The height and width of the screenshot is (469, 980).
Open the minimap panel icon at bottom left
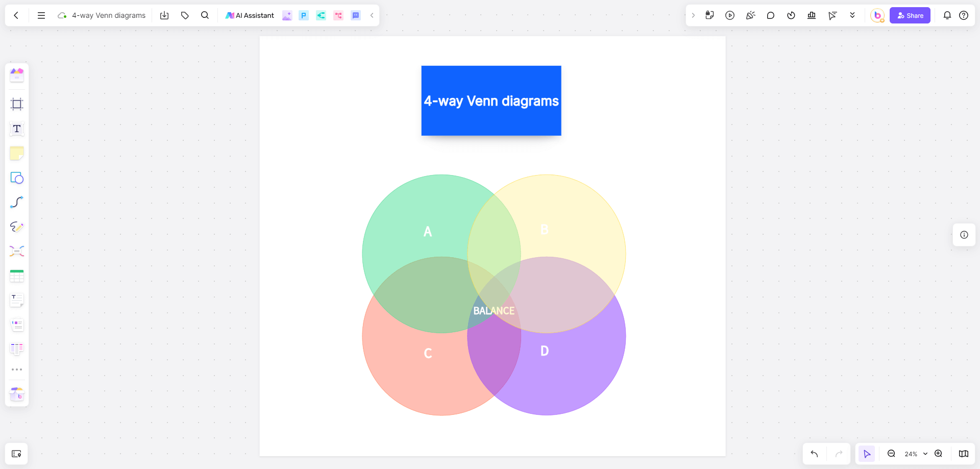point(16,454)
